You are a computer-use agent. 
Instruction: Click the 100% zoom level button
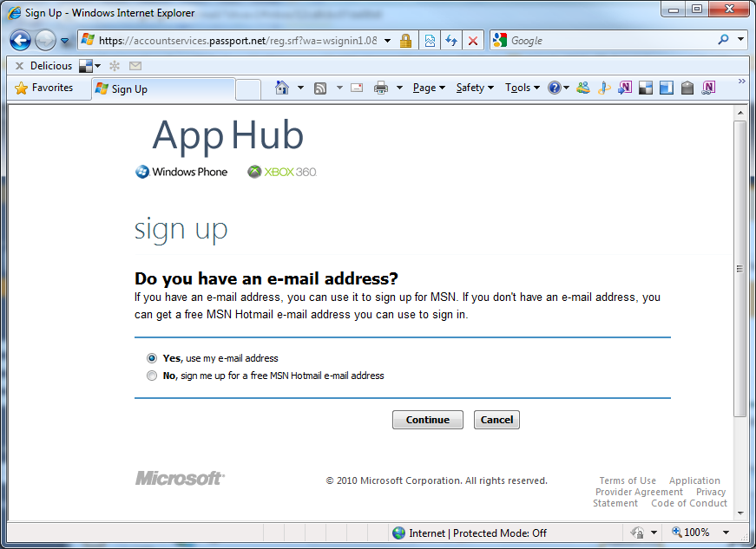tap(690, 533)
